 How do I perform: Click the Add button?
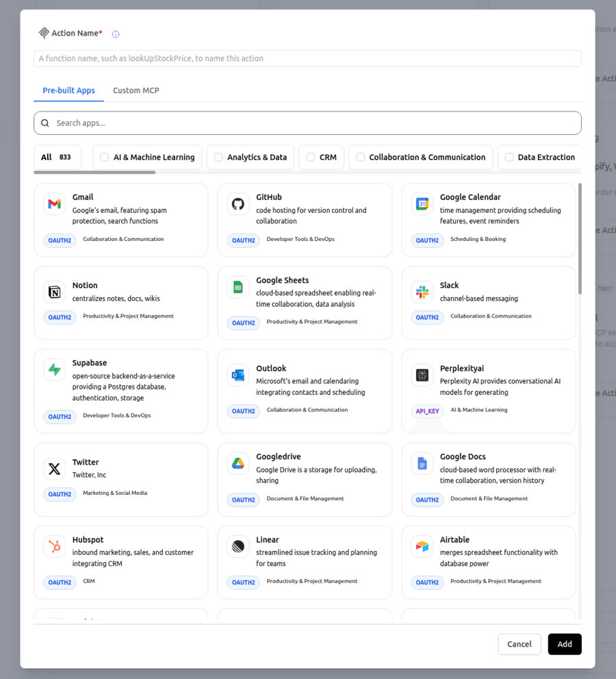pyautogui.click(x=565, y=644)
